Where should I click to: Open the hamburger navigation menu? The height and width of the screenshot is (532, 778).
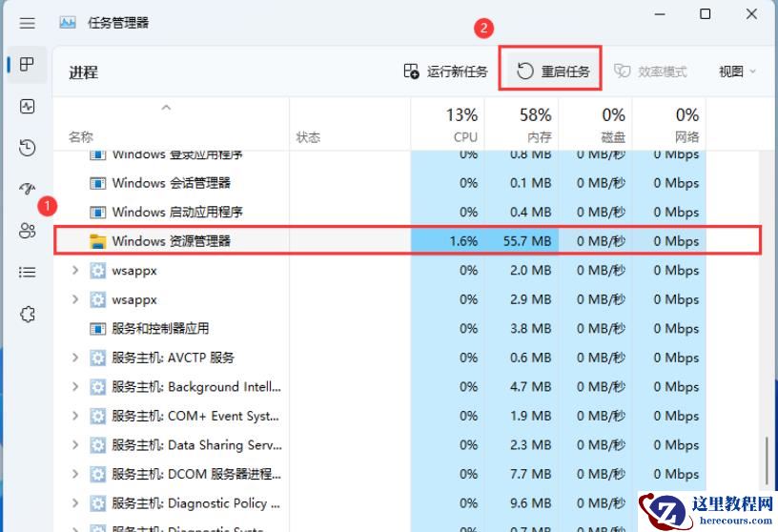(28, 23)
